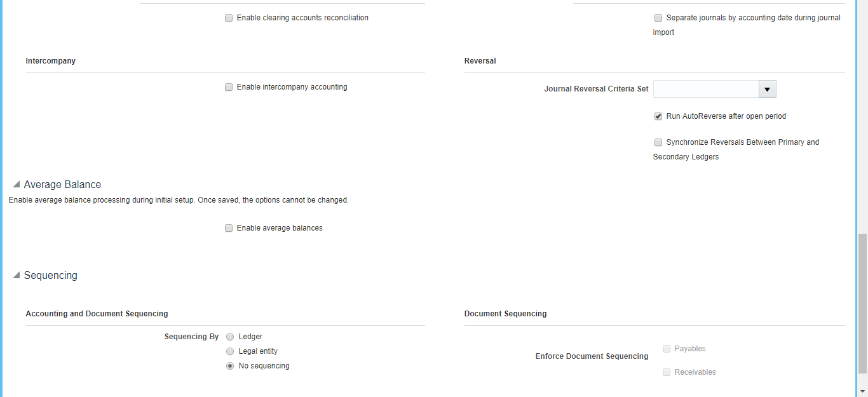This screenshot has height=397, width=868.
Task: Click the scrollbar down arrow
Action: click(x=862, y=391)
